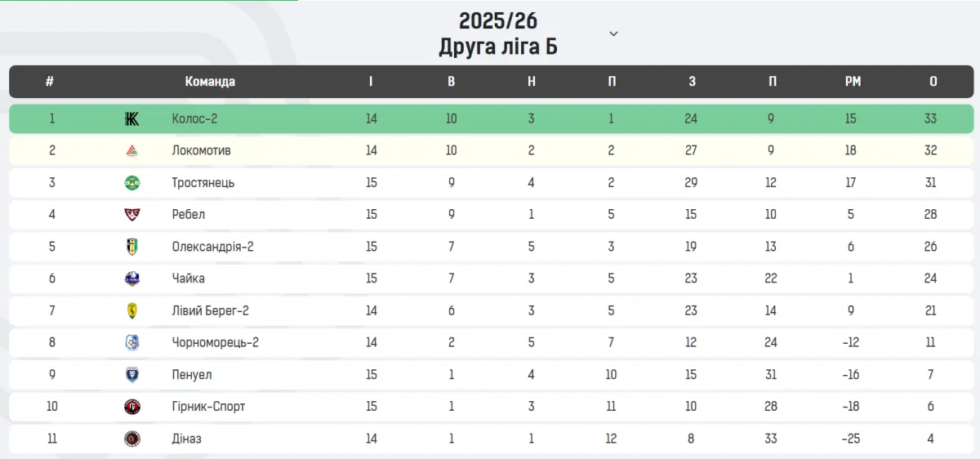Click the Лівий Берег-2 yellow crest

click(x=131, y=310)
